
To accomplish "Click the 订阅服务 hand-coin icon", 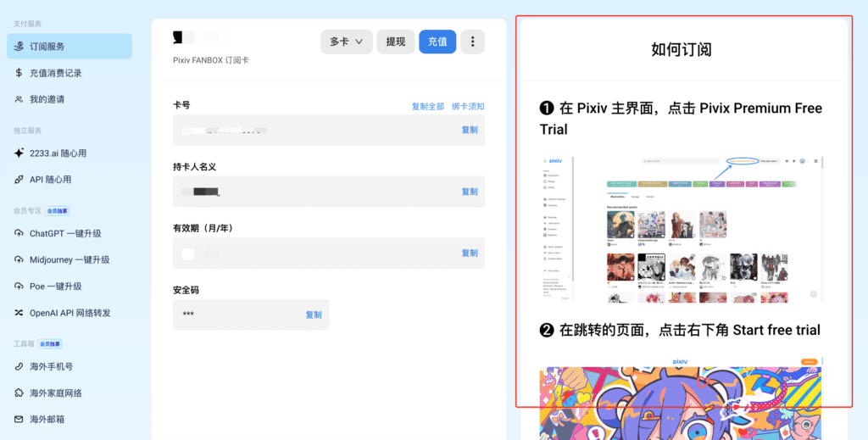I will [x=19, y=47].
